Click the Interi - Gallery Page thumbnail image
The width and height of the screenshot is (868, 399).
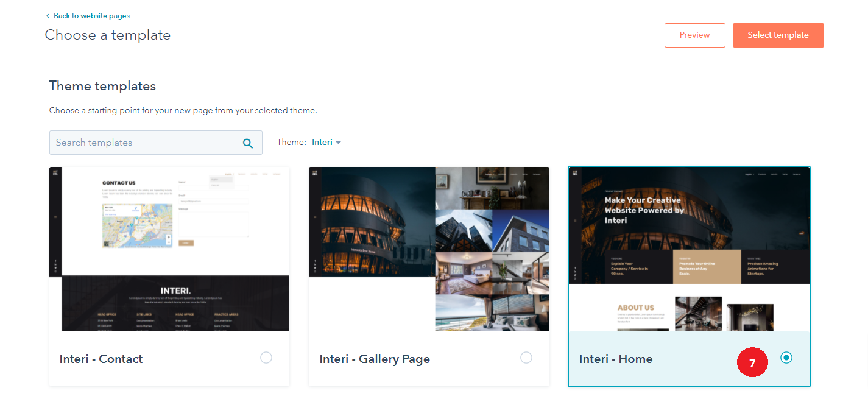point(429,249)
